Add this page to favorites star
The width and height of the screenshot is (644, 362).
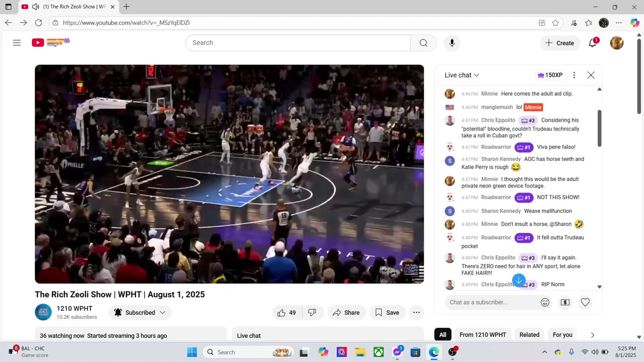(x=555, y=23)
